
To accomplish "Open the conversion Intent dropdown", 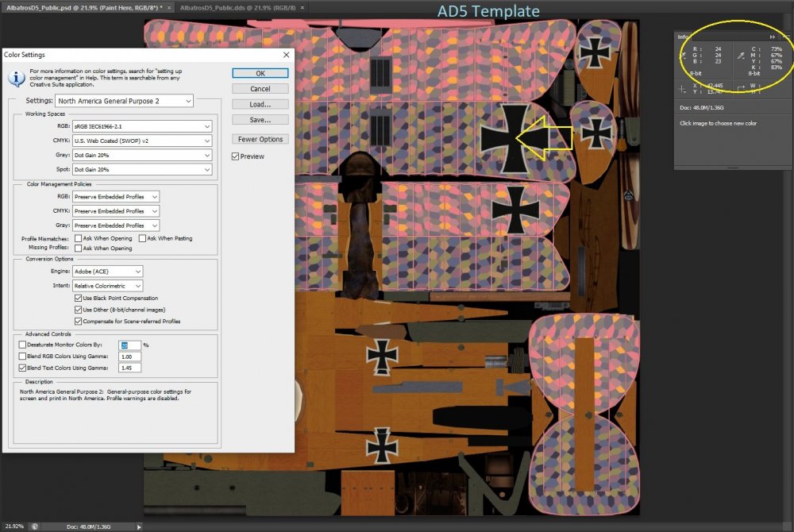I will [x=108, y=285].
